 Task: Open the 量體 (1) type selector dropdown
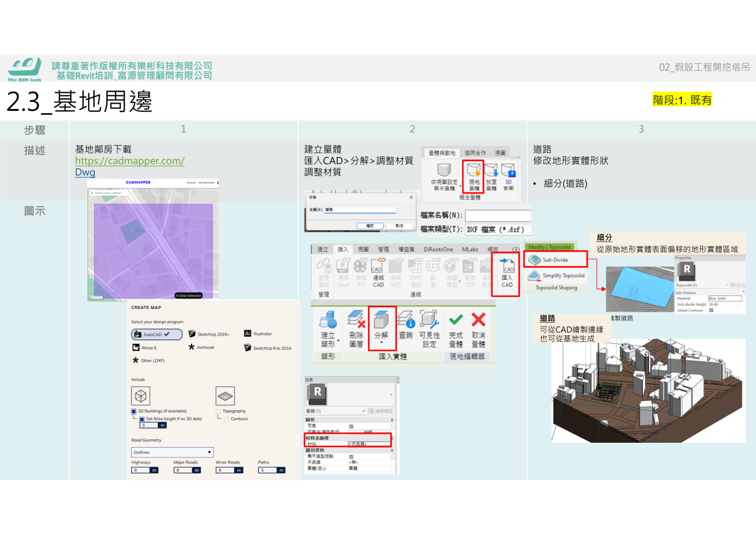pyautogui.click(x=335, y=410)
